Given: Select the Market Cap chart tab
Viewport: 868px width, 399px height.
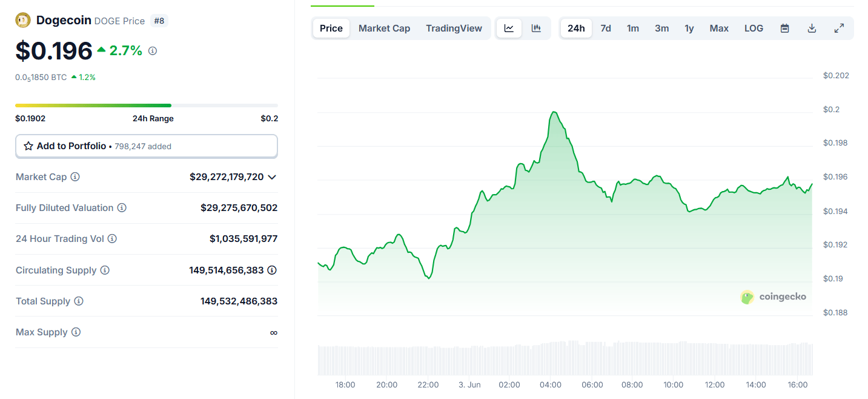Looking at the screenshot, I should point(384,29).
